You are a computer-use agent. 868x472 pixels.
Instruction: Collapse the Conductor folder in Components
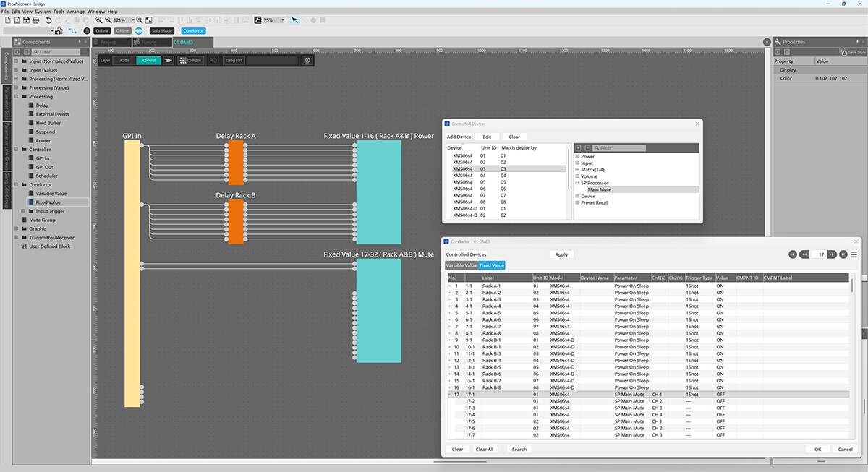tap(16, 184)
